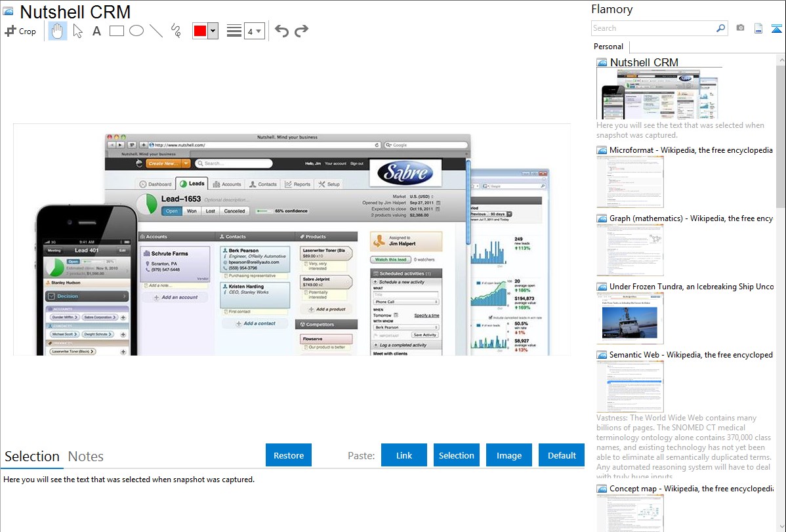786x532 pixels.
Task: Switch to the Notes tab
Action: click(x=86, y=457)
